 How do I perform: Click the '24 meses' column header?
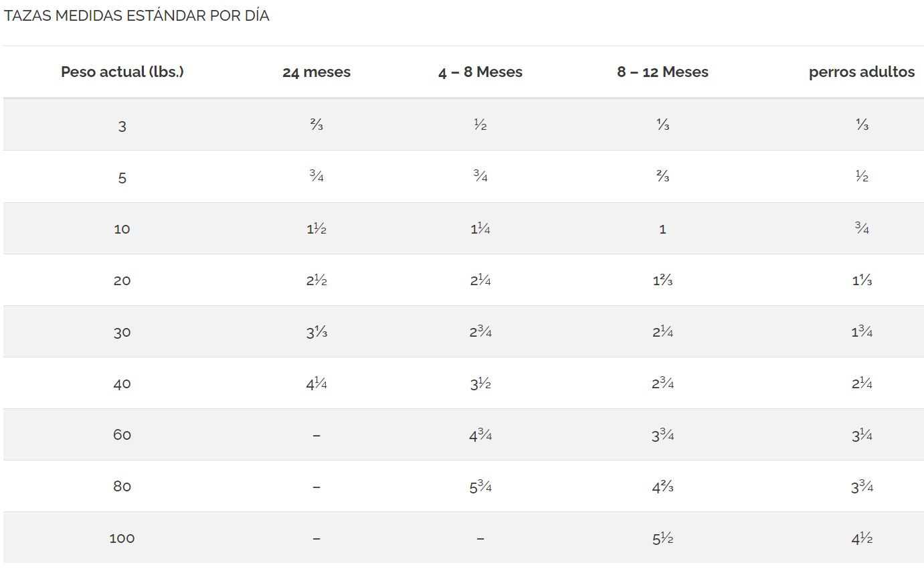[x=316, y=72]
